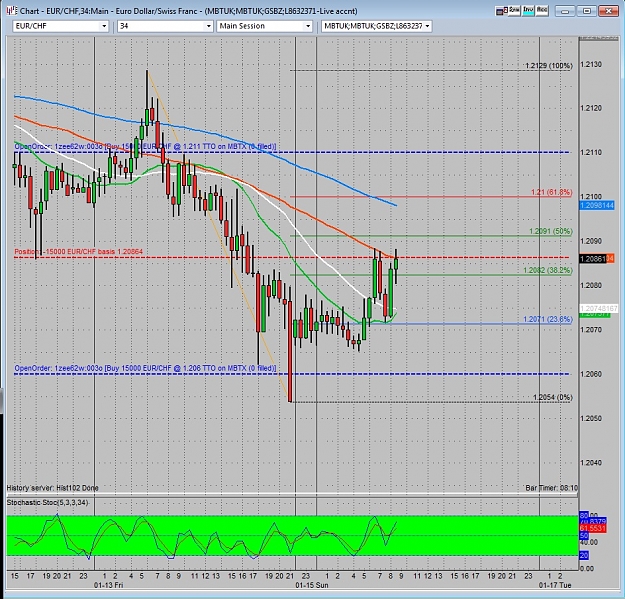Click the blue 20 stochastic level marker
This screenshot has height=599, width=625.
584,555
